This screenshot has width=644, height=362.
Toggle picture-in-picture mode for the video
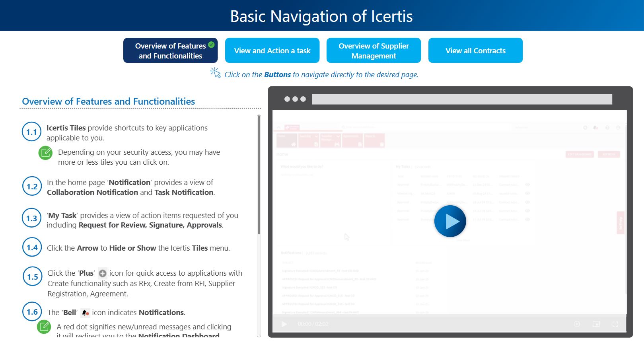click(x=596, y=324)
